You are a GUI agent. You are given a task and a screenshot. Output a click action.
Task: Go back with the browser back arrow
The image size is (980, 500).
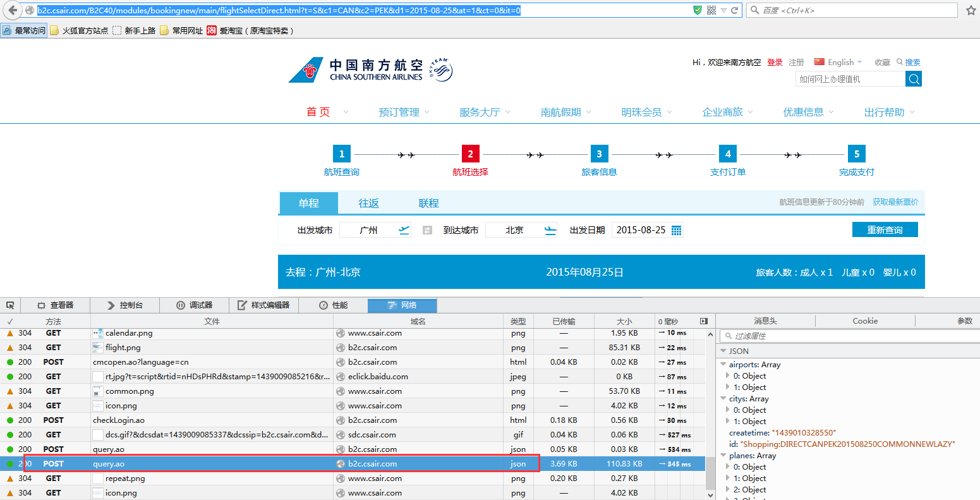13,10
